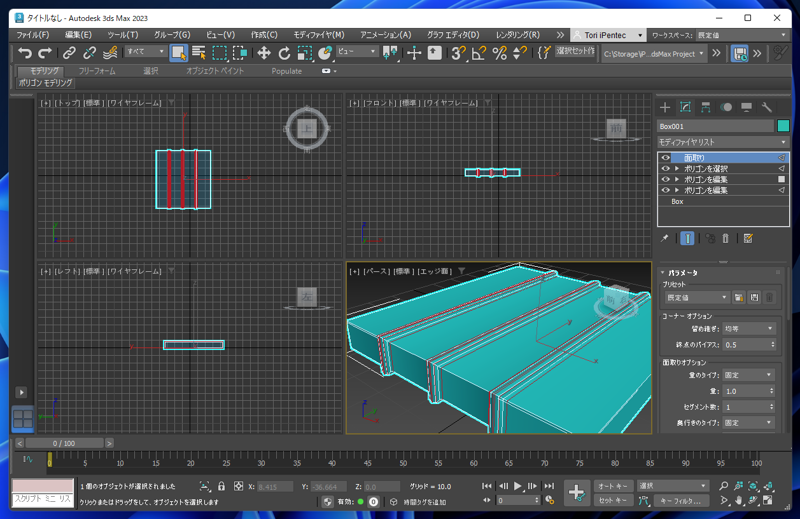The height and width of the screenshot is (519, 800).
Task: Click the オート キー button
Action: coord(613,486)
